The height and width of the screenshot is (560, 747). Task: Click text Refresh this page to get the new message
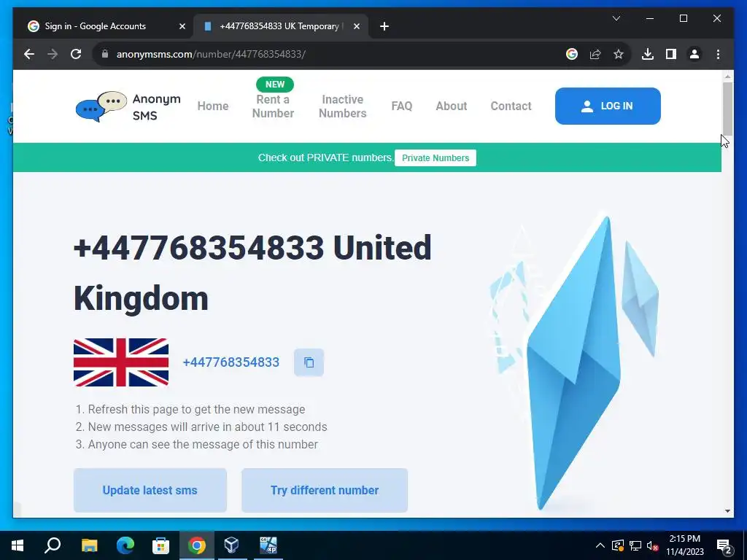pos(196,410)
